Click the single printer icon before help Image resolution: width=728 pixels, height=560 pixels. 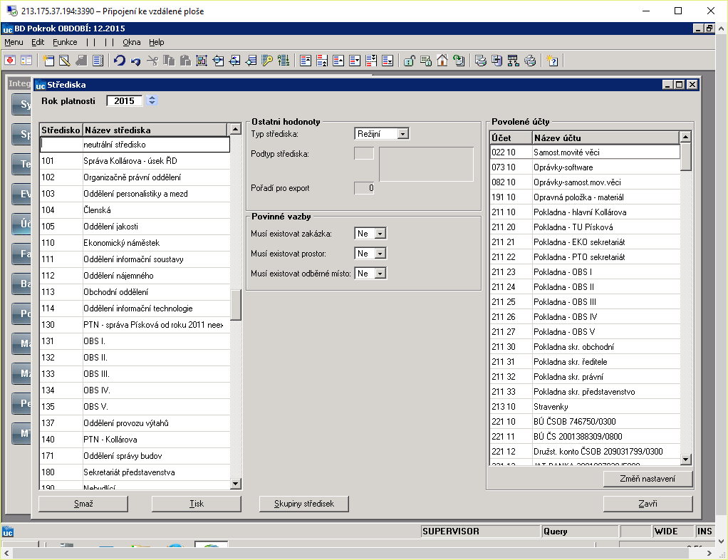530,61
